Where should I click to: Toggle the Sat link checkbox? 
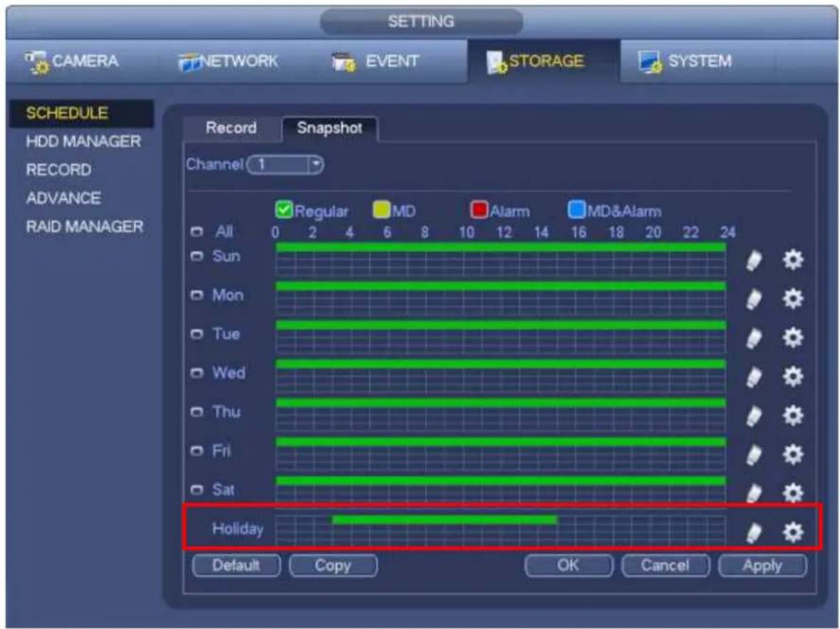pyautogui.click(x=197, y=490)
